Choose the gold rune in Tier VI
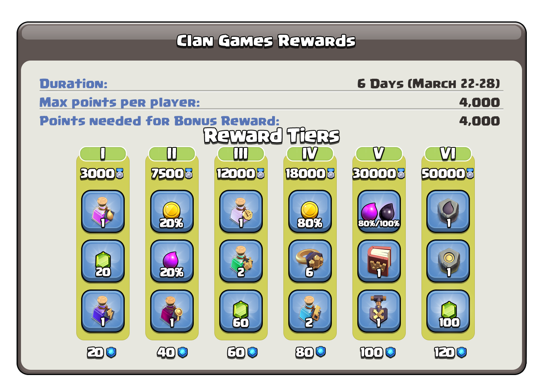The height and width of the screenshot is (392, 543). (448, 261)
